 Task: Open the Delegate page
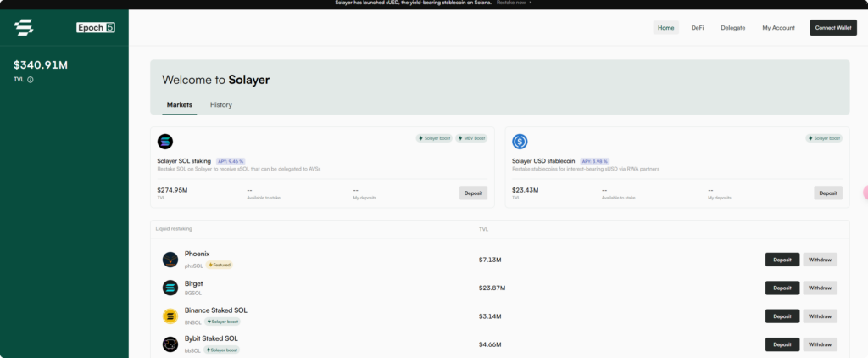coord(733,28)
